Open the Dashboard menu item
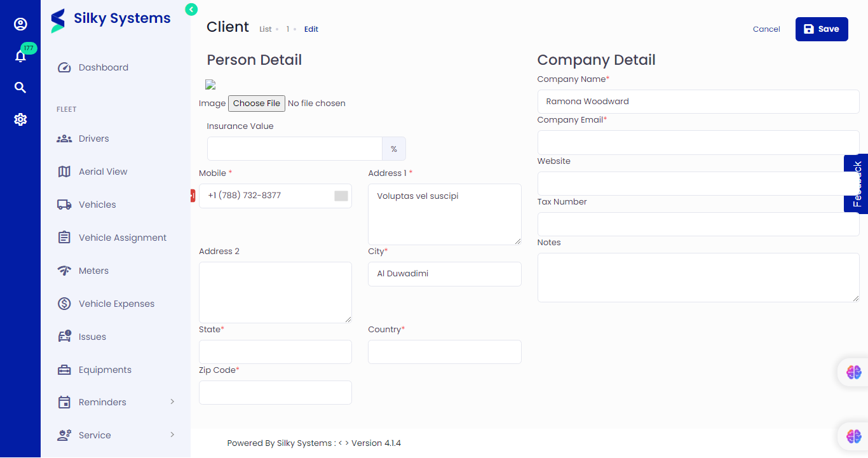This screenshot has width=868, height=458. pyautogui.click(x=103, y=67)
